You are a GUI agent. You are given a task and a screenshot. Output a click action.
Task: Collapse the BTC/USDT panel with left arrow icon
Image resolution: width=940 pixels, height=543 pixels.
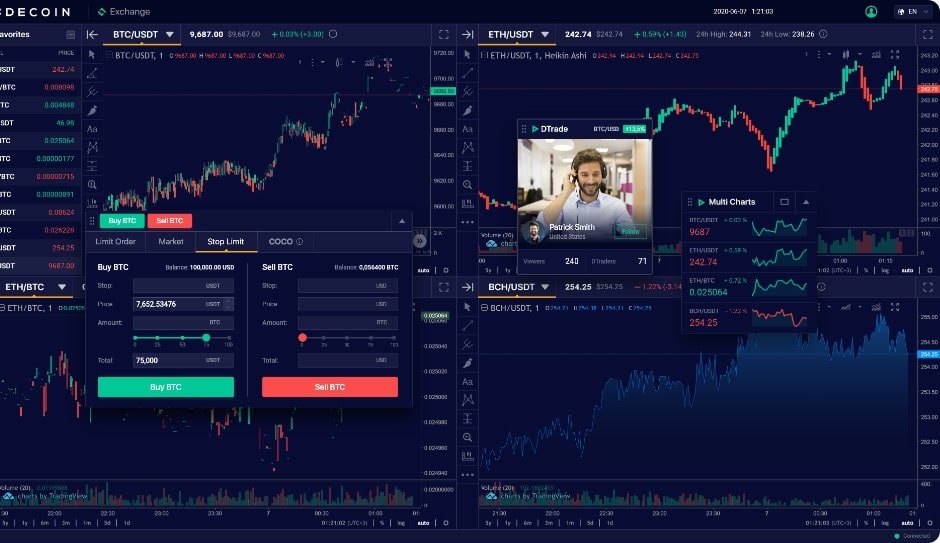click(x=92, y=35)
